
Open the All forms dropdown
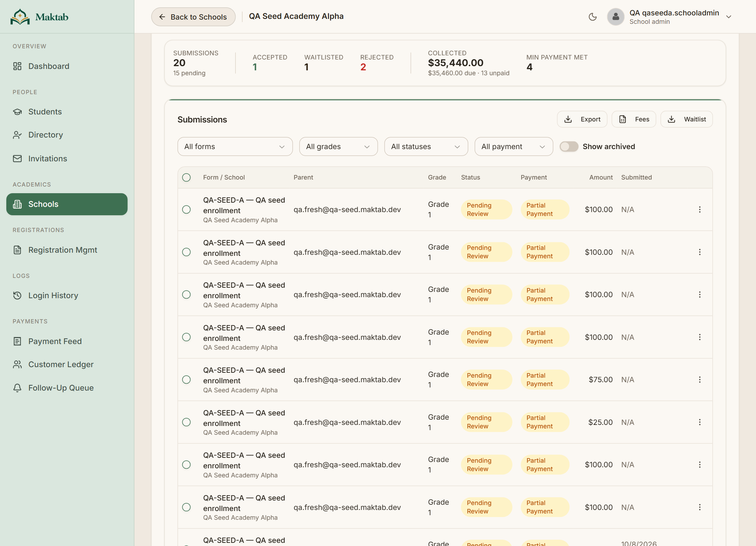click(x=235, y=146)
